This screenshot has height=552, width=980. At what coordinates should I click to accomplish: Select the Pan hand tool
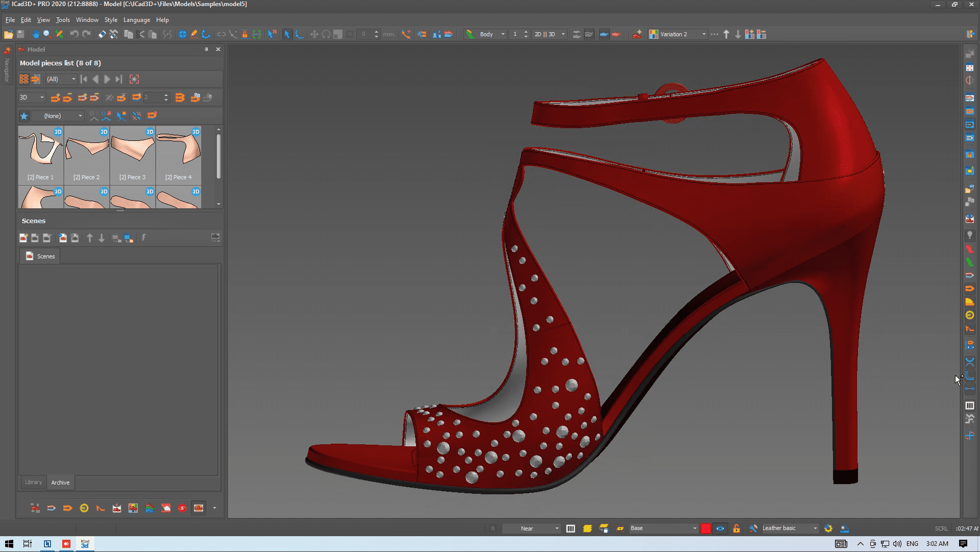[x=35, y=34]
